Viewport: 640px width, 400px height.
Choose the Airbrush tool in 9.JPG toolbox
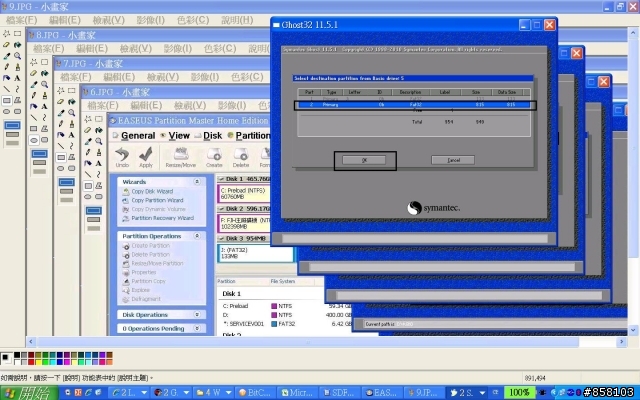pos(7,78)
